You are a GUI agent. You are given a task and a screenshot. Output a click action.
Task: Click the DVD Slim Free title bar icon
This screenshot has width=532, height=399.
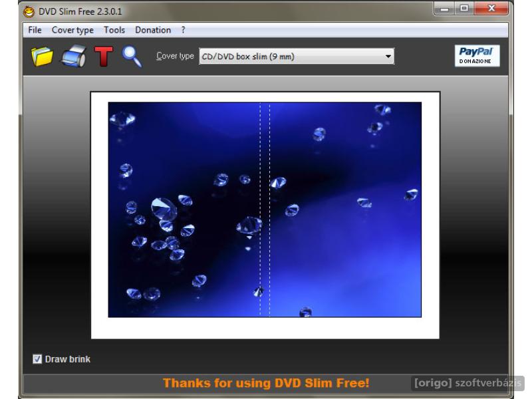point(29,11)
